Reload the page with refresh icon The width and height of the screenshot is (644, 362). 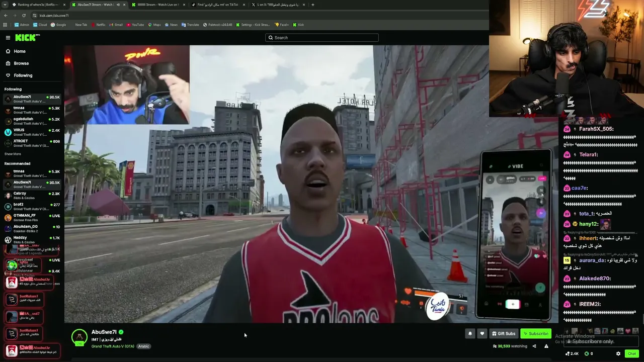click(x=24, y=16)
